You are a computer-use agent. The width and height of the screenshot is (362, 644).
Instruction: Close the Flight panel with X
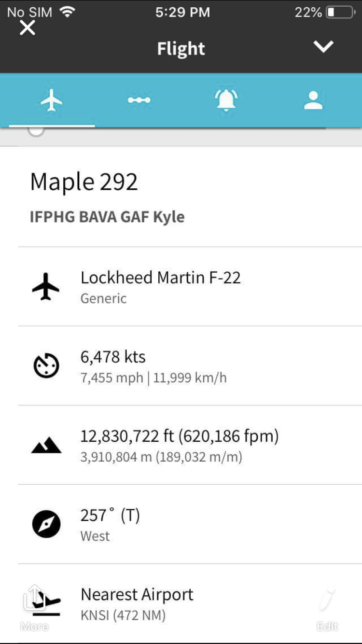point(28,28)
